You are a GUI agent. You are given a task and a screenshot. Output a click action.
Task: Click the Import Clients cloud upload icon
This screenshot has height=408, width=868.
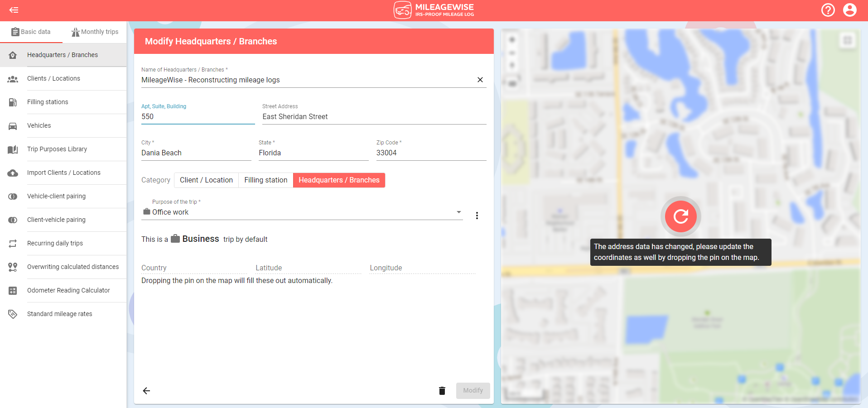(x=13, y=173)
